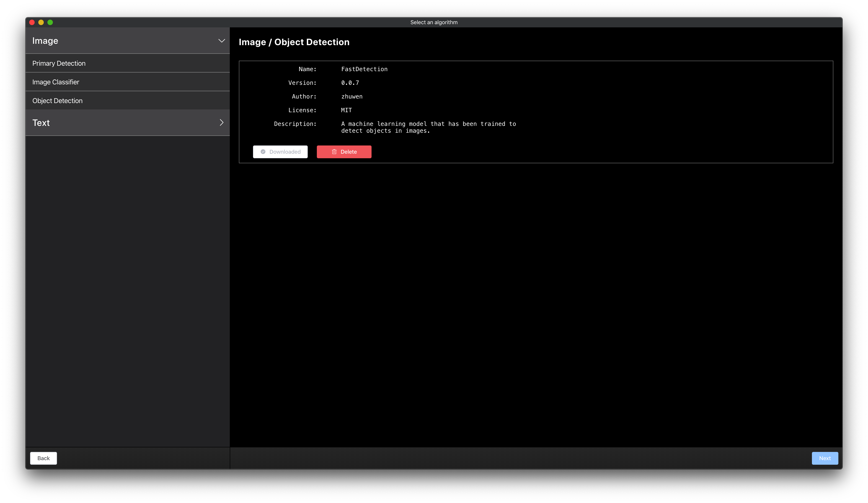The width and height of the screenshot is (868, 503).
Task: Expand the Text category arrow
Action: 222,123
